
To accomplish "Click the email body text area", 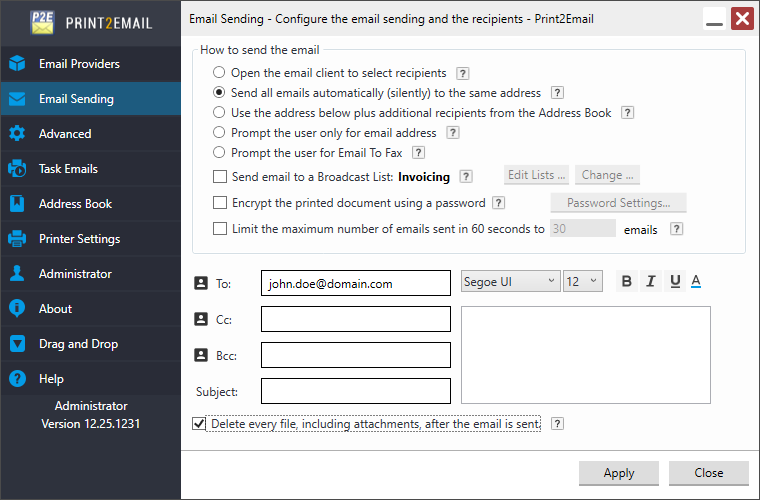I will click(x=586, y=355).
